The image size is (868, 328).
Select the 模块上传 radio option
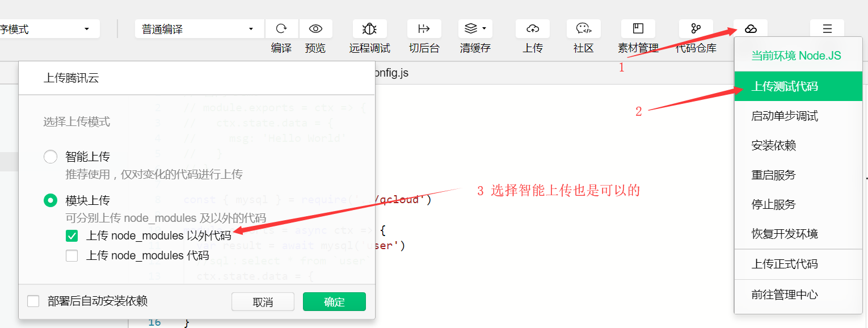click(51, 200)
